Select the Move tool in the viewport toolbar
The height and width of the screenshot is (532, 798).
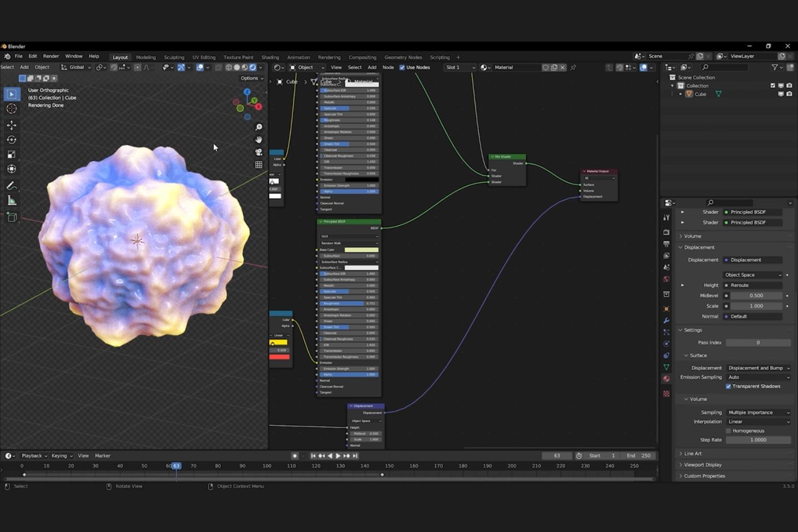coord(11,125)
